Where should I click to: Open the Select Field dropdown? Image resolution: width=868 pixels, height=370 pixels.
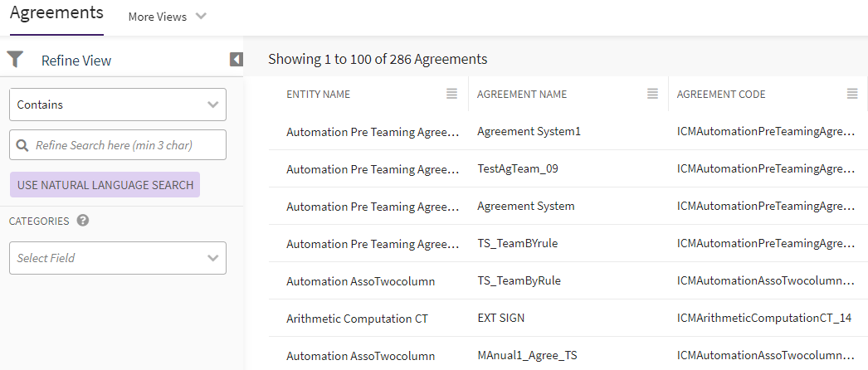(117, 258)
